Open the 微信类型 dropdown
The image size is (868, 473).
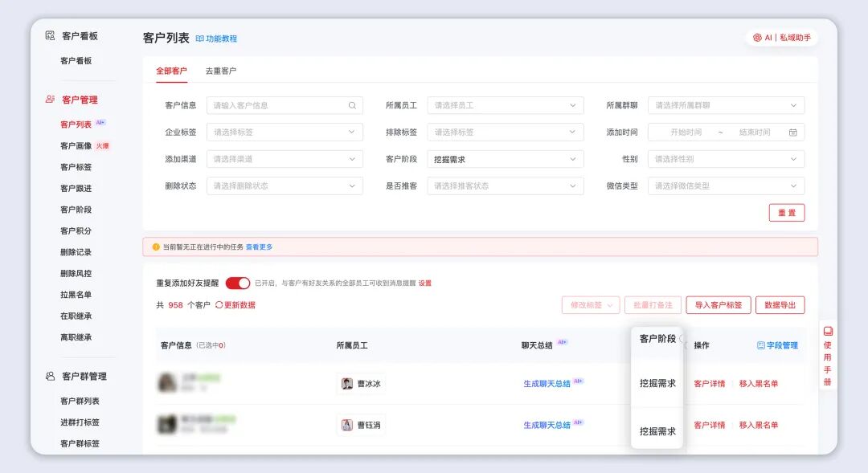[726, 186]
